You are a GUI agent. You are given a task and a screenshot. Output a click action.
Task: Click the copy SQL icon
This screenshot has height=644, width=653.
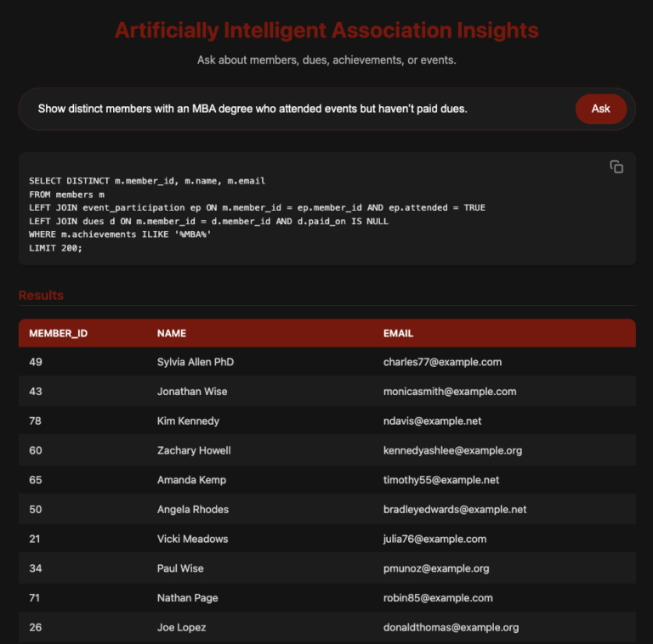click(x=616, y=167)
